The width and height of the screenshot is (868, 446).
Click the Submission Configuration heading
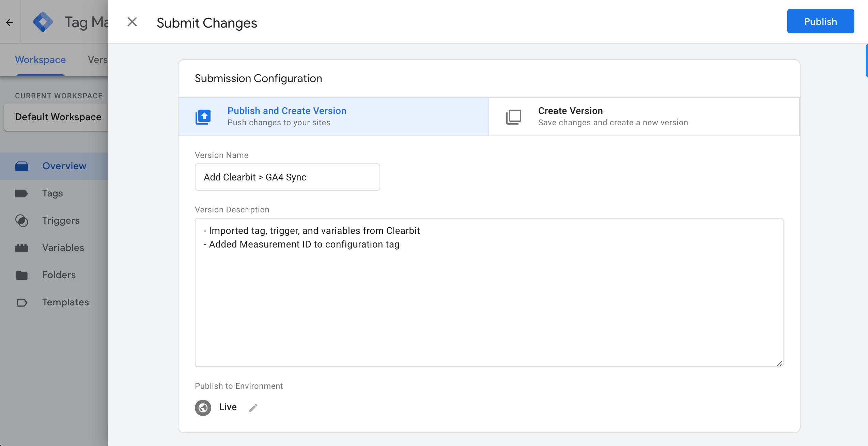click(258, 79)
